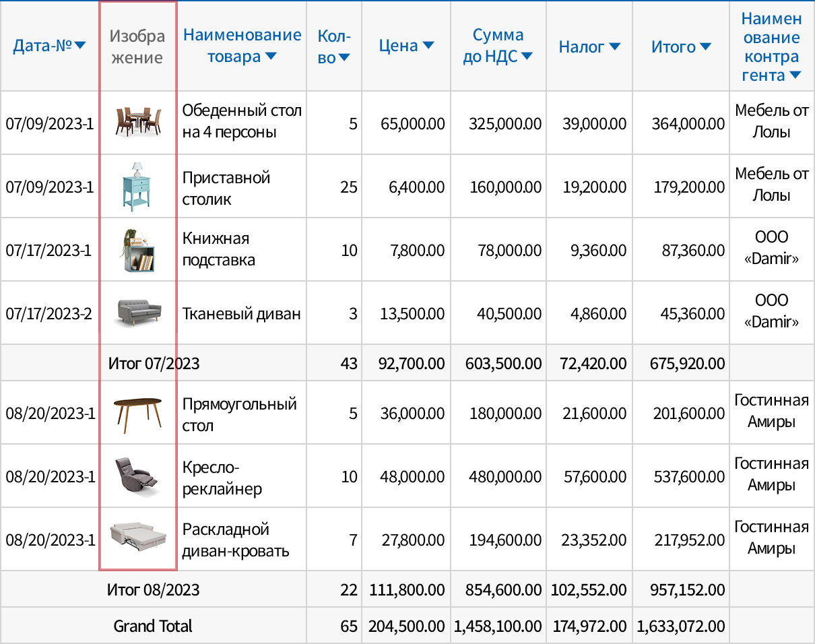Click the Цена column header dropdown

click(428, 46)
